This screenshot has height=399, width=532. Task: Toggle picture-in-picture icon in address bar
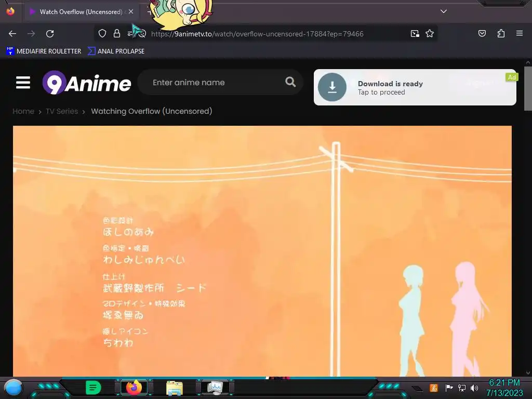[415, 34]
